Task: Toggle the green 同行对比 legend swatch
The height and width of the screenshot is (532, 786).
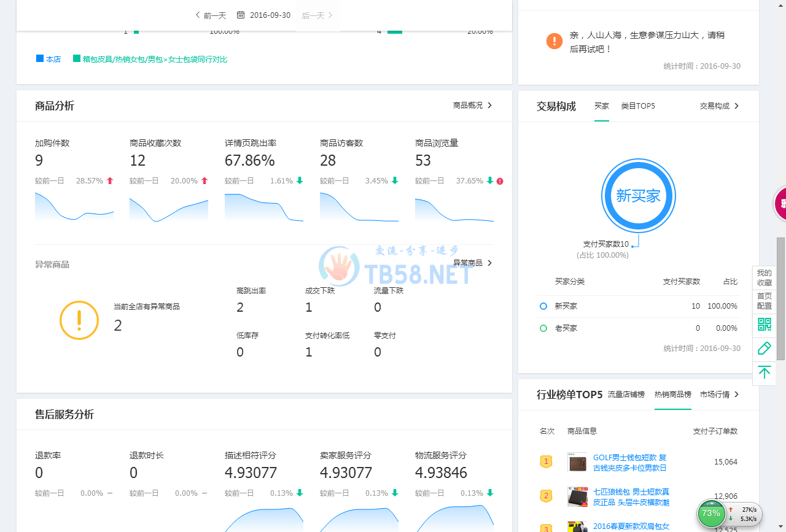Action: 77,59
